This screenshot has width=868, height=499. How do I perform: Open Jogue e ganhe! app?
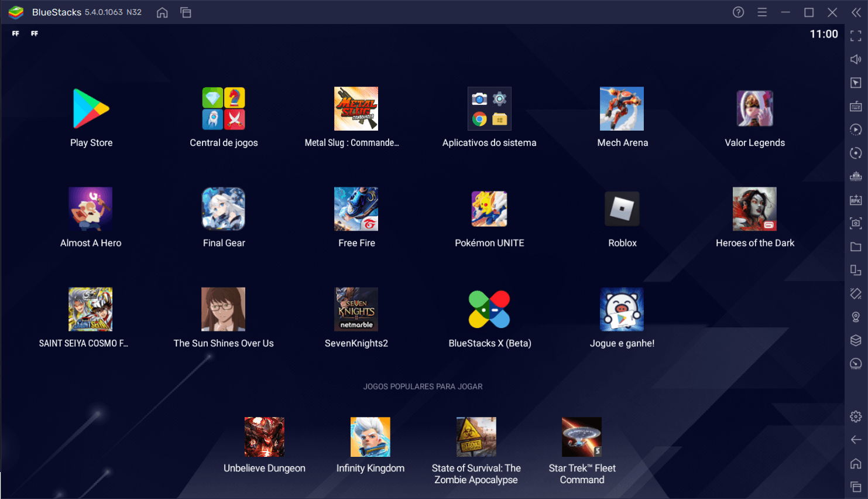pos(622,309)
